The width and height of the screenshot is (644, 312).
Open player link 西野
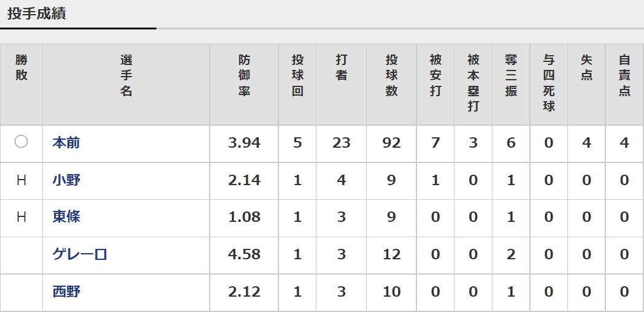click(x=66, y=292)
